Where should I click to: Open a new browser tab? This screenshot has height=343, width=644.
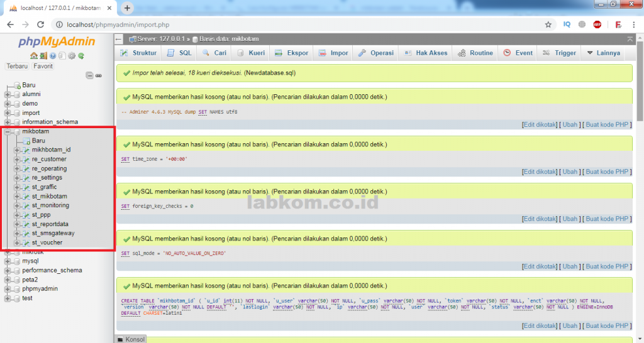[127, 8]
